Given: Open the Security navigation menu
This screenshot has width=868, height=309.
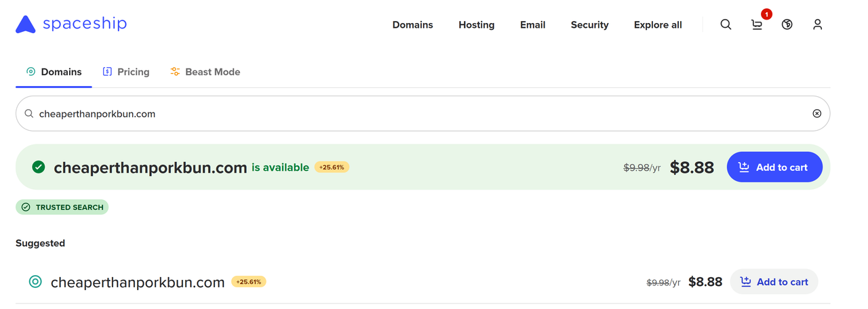Looking at the screenshot, I should click(589, 24).
